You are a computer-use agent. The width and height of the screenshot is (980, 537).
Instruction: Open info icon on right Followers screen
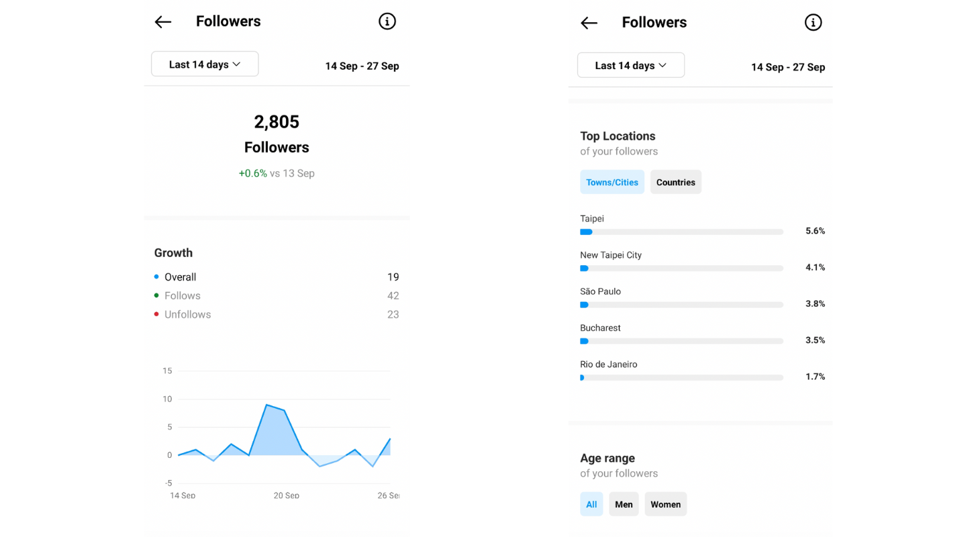tap(813, 22)
